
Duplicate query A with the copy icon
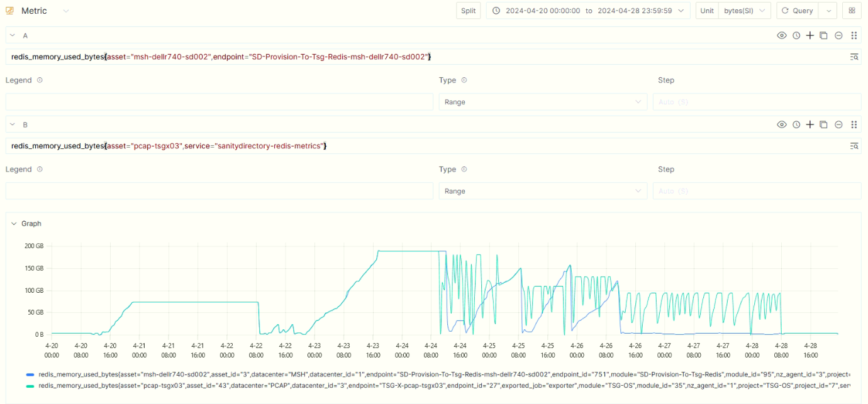(x=824, y=36)
